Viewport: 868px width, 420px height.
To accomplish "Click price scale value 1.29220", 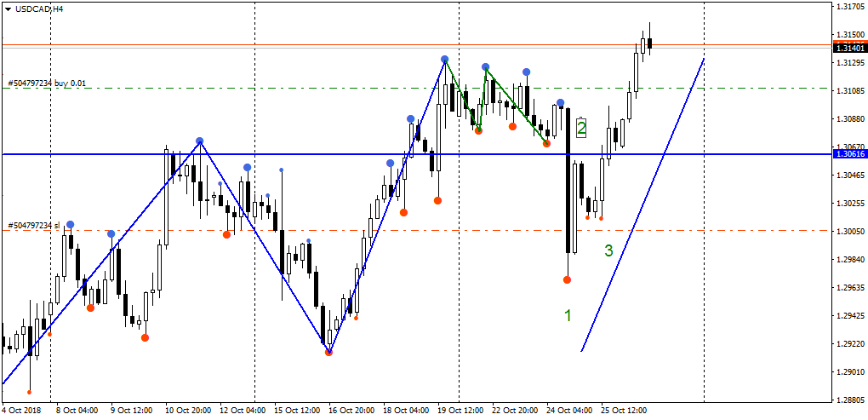I will pos(851,343).
